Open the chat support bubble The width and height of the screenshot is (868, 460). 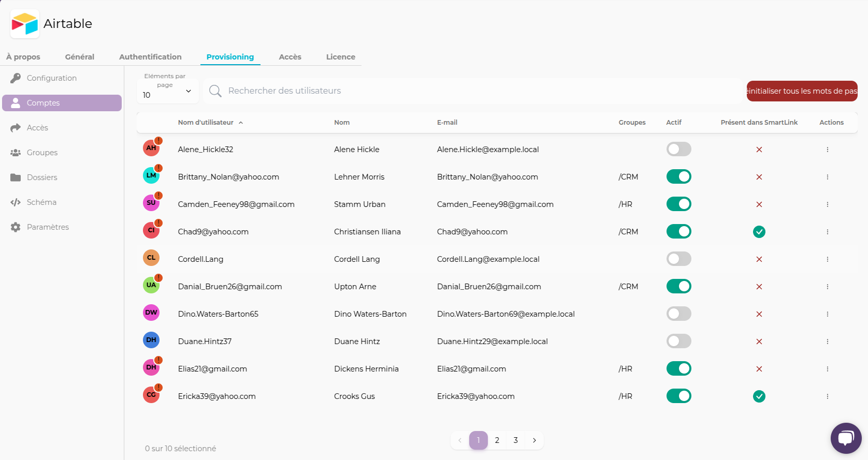845,438
